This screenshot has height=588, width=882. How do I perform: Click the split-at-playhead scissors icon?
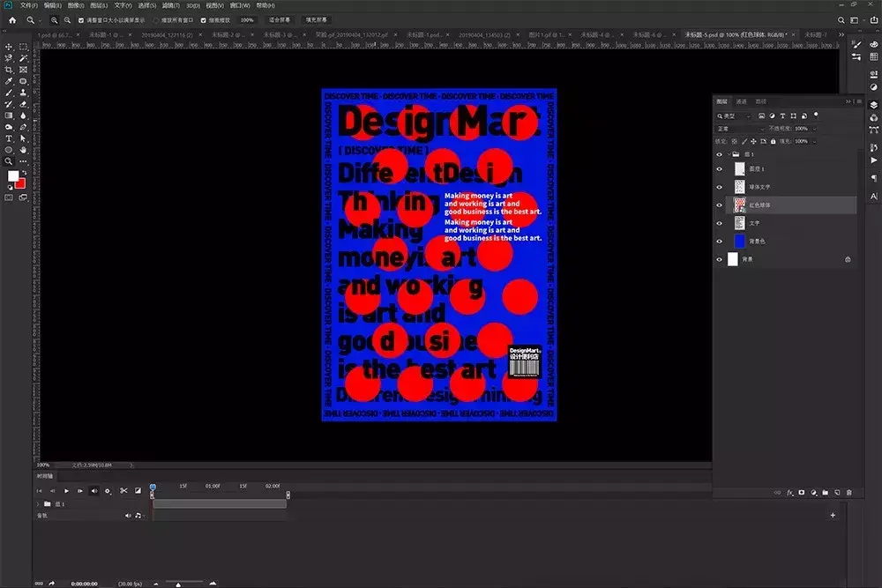coord(124,491)
